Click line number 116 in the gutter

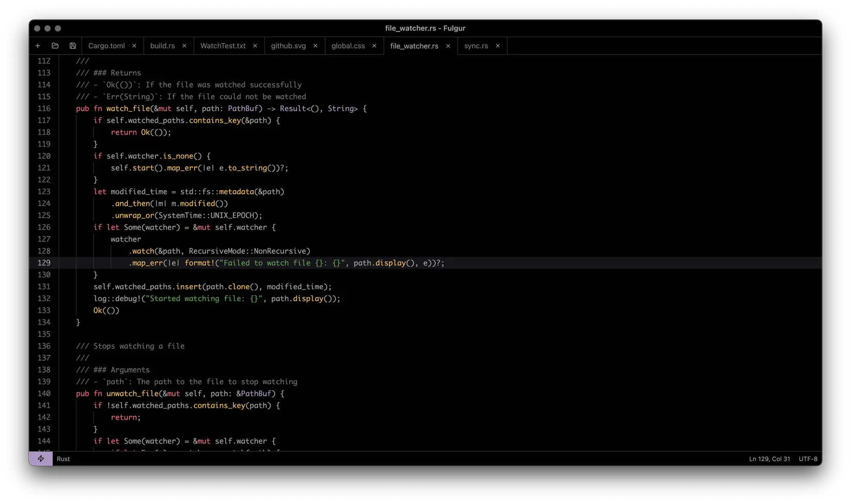tap(44, 108)
